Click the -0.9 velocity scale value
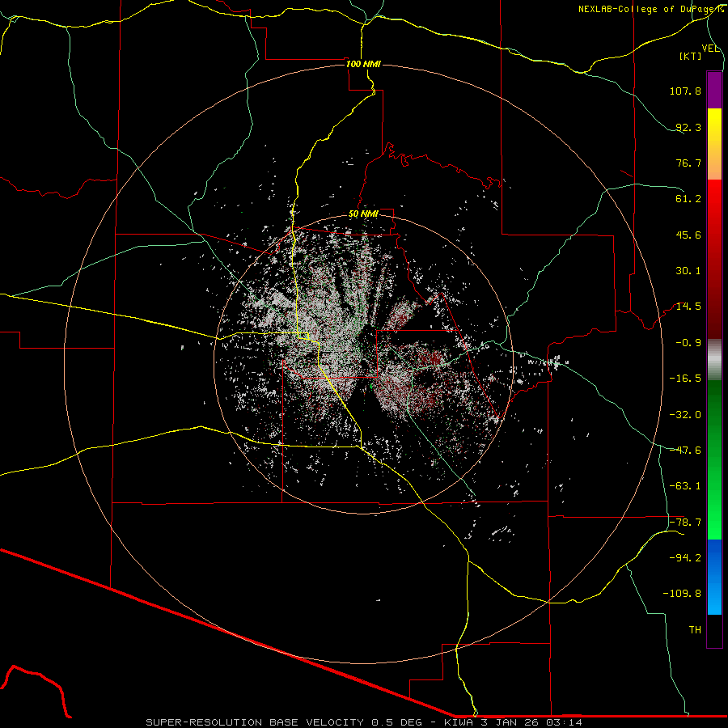 click(x=688, y=343)
